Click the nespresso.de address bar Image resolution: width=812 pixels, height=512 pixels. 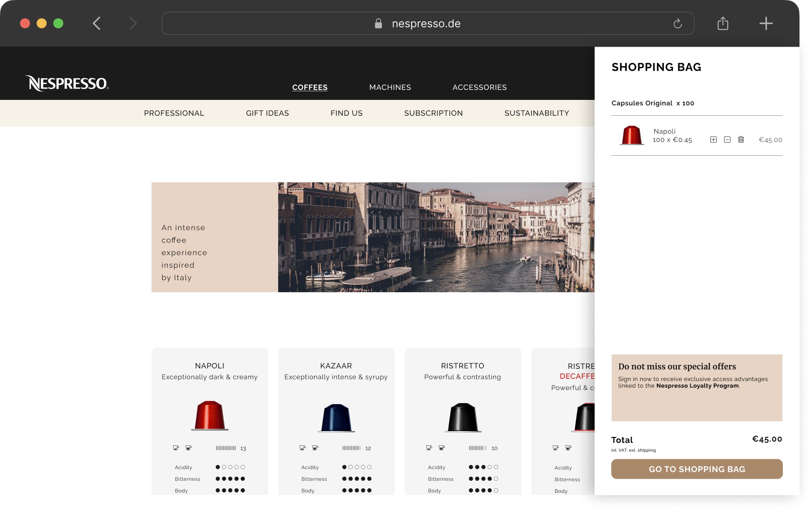click(426, 24)
